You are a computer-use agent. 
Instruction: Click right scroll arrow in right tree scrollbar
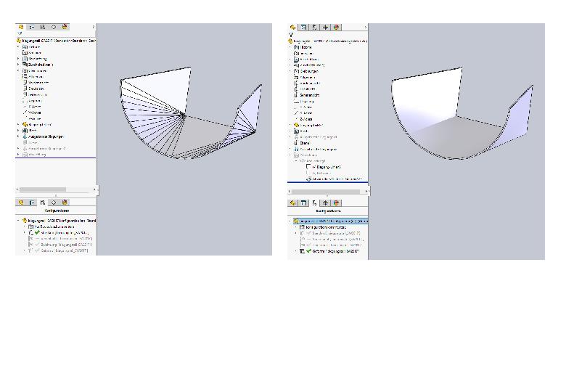366,192
